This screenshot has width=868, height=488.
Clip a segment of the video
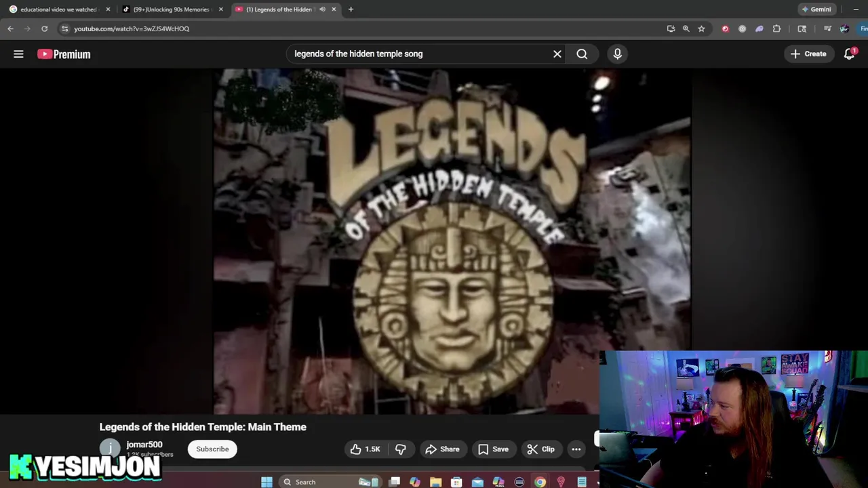pyautogui.click(x=540, y=449)
